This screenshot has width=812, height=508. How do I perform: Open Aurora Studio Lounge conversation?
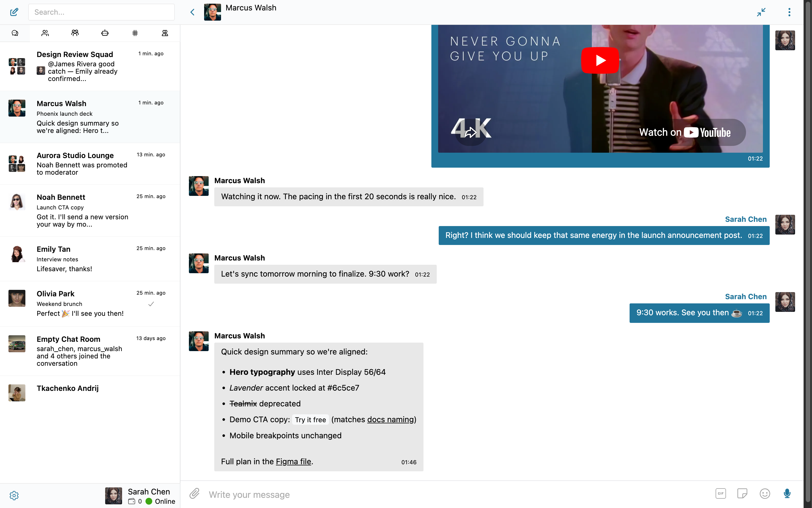coord(90,164)
